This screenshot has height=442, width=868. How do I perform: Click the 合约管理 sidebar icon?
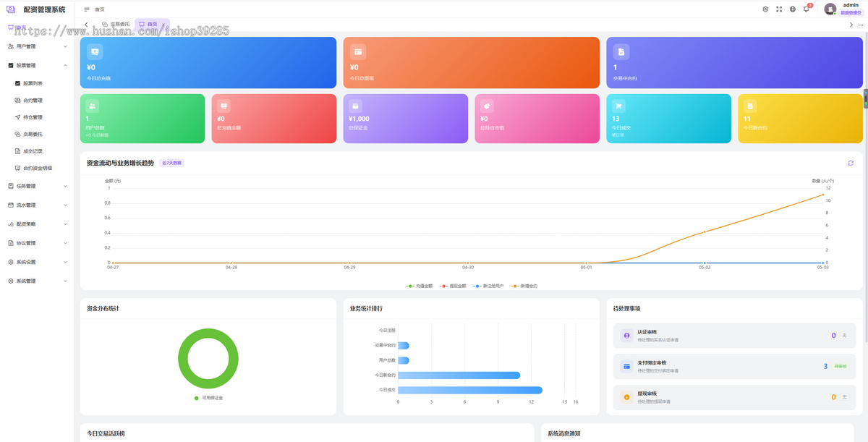click(17, 101)
